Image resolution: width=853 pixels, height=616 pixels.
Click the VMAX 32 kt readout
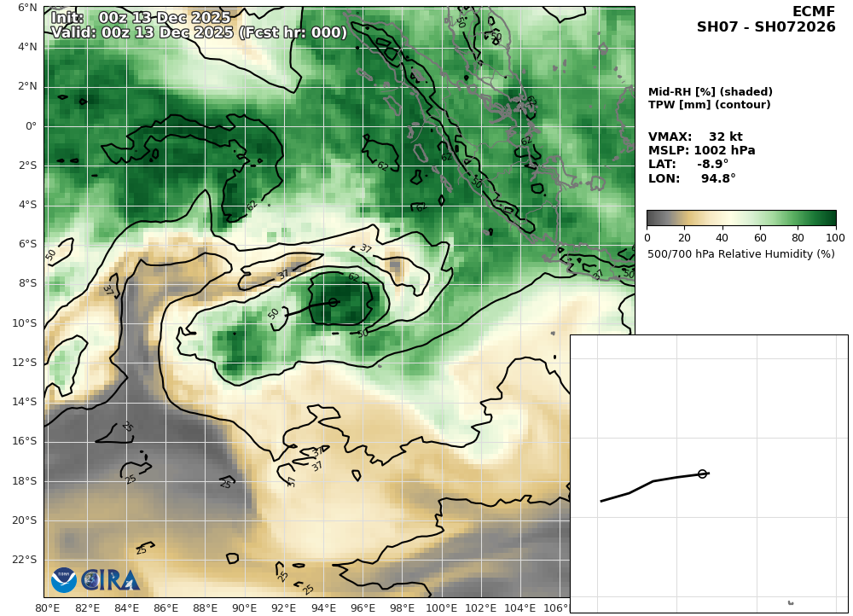tap(695, 137)
